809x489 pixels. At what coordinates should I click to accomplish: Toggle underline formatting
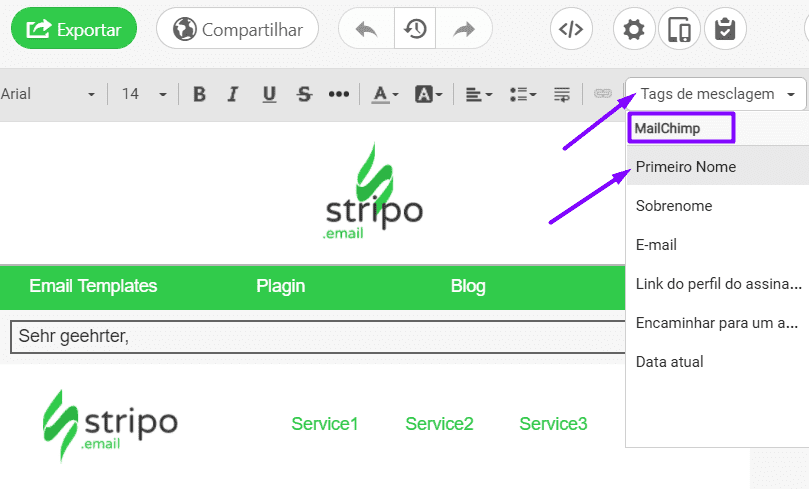click(269, 94)
